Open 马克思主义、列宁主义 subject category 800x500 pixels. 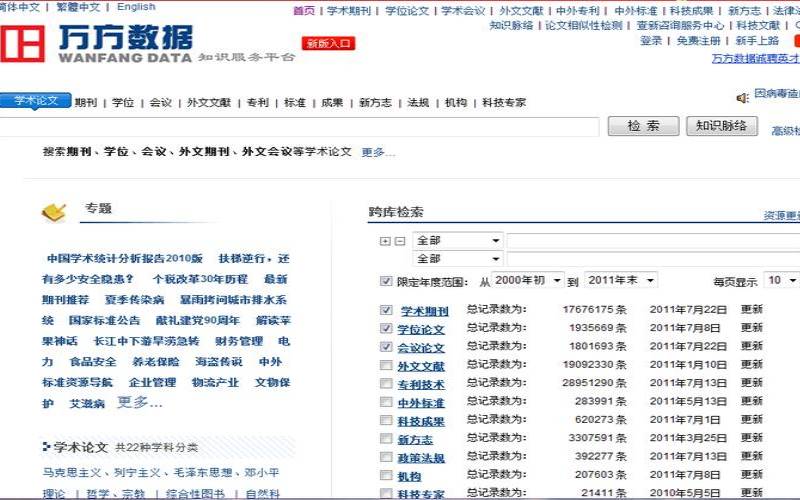[x=102, y=472]
